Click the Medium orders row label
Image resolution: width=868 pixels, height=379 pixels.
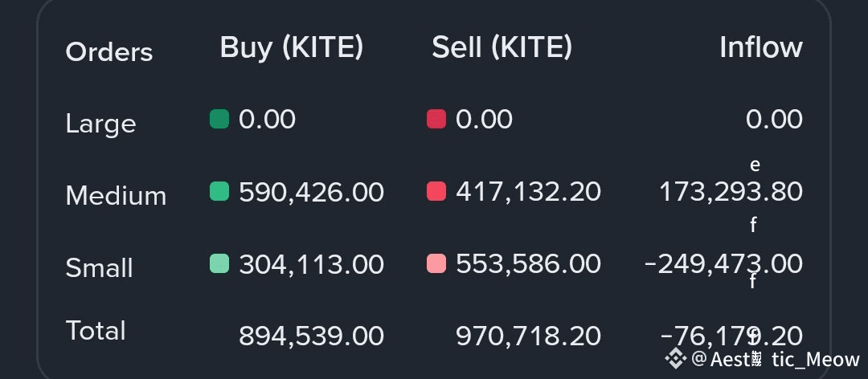116,195
